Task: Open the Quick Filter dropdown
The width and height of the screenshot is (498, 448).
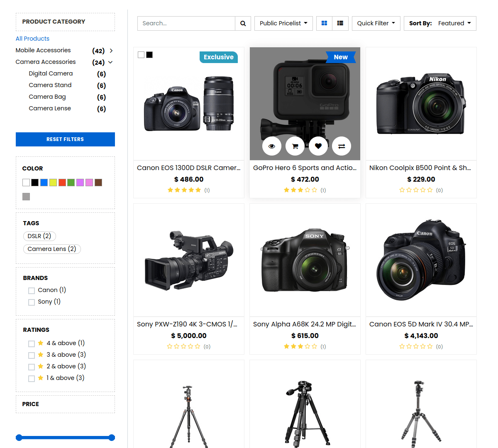Action: tap(376, 23)
